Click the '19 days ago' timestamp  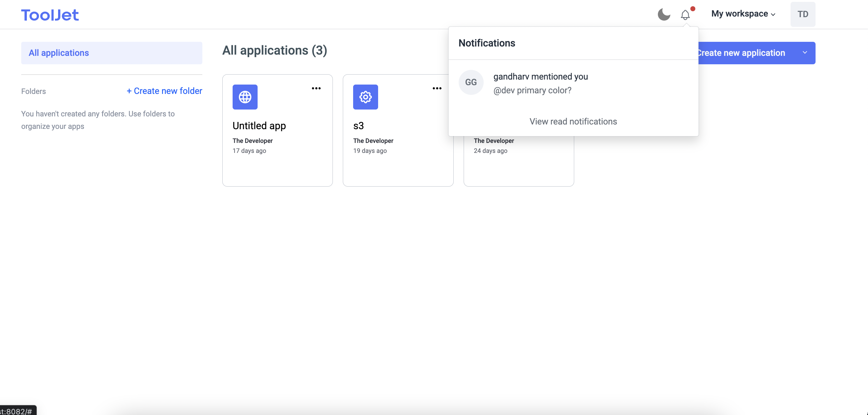(370, 151)
